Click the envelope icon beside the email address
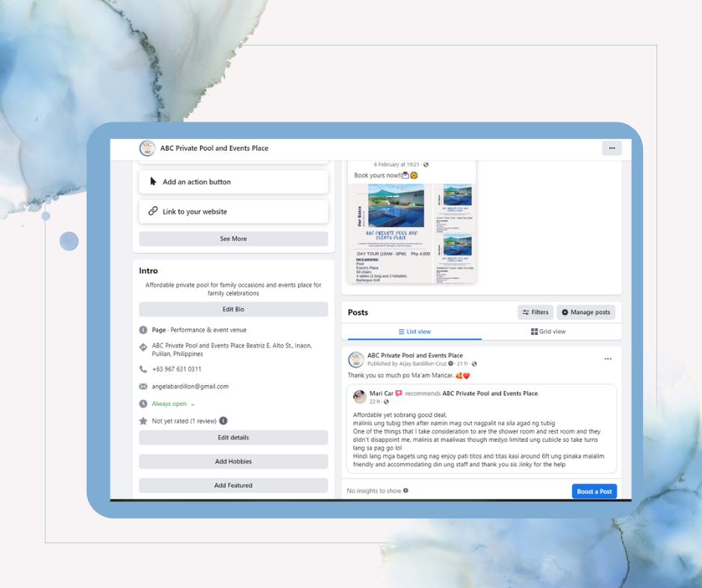Image resolution: width=702 pixels, height=588 pixels. [x=143, y=387]
